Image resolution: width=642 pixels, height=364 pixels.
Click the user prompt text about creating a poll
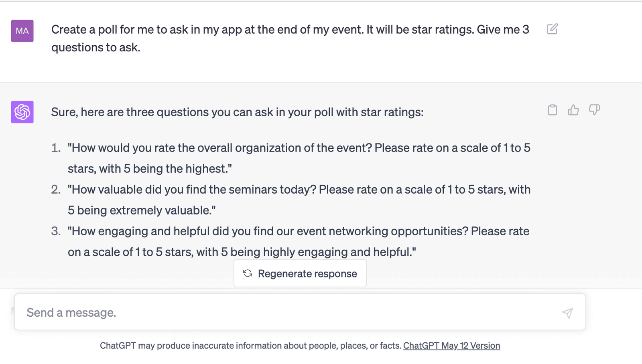[290, 38]
